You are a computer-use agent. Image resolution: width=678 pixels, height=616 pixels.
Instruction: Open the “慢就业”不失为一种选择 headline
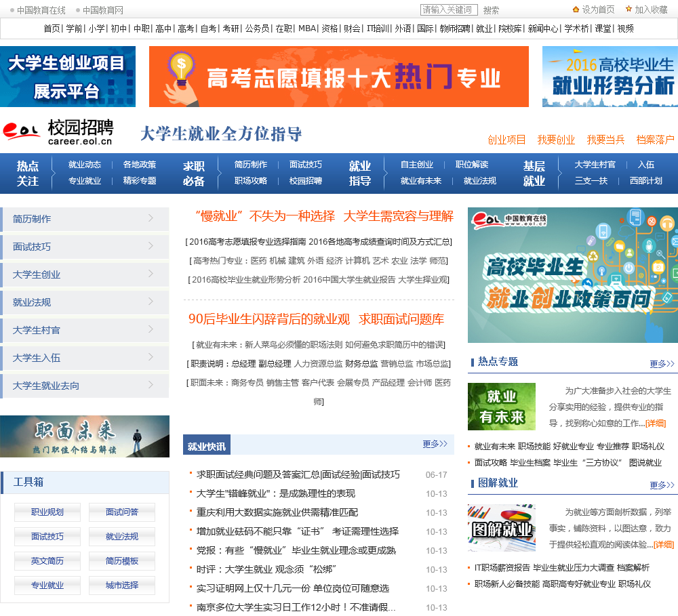pyautogui.click(x=264, y=215)
